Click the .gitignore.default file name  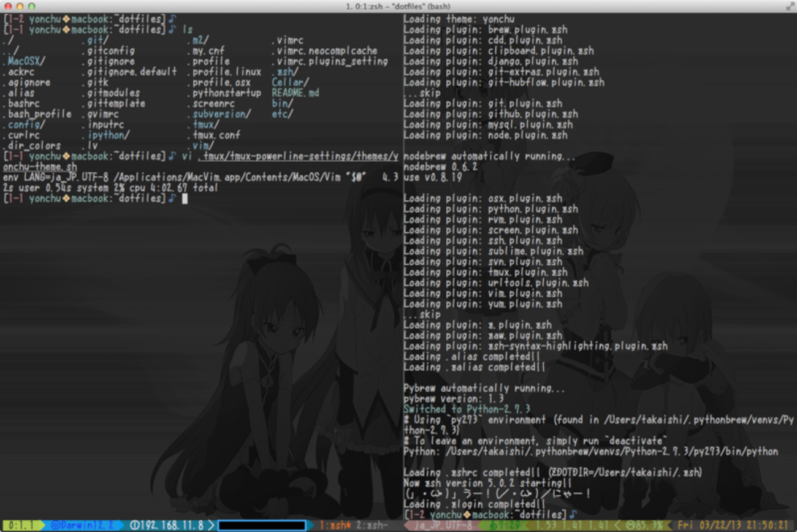(x=129, y=72)
